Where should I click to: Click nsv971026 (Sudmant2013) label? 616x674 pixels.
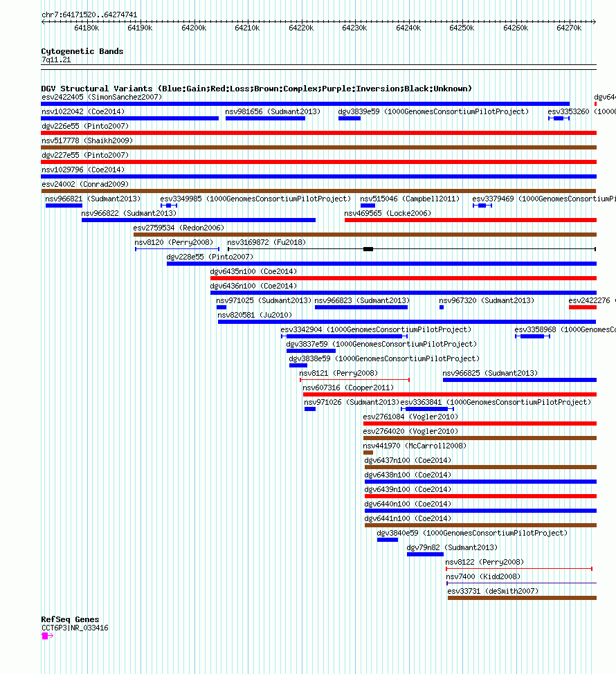pyautogui.click(x=352, y=403)
